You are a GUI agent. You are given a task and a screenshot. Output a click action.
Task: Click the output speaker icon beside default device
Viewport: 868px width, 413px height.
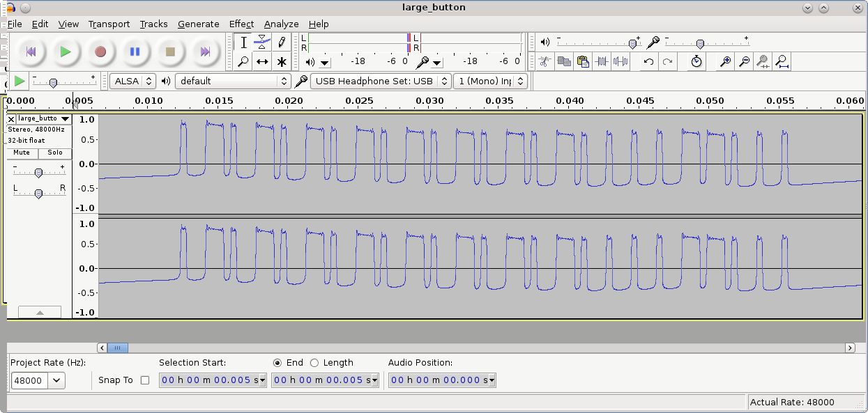point(166,81)
